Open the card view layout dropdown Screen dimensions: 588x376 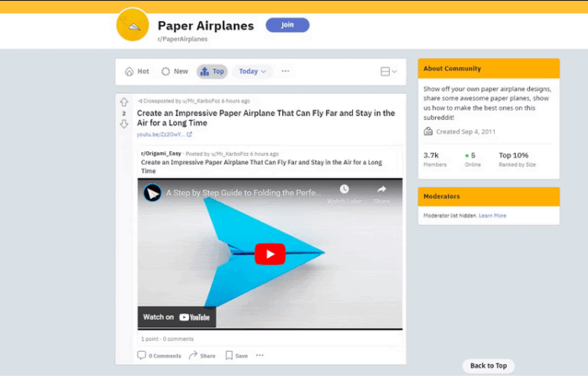[x=388, y=71]
